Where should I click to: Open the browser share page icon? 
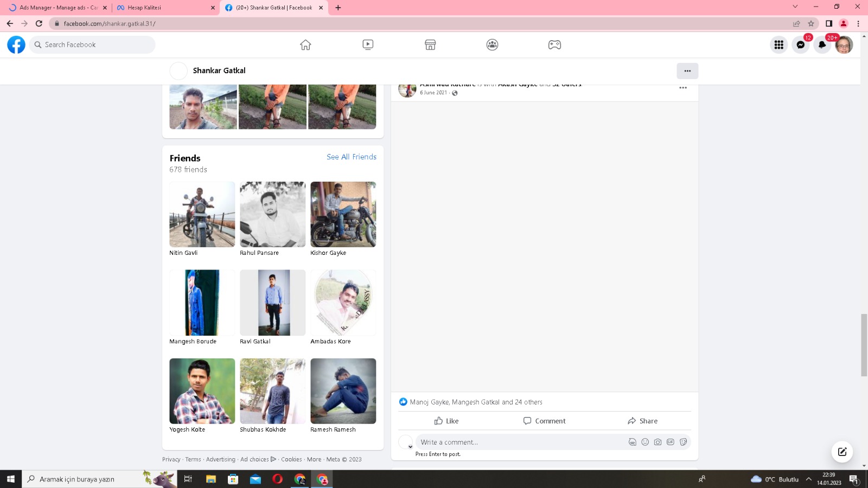click(796, 23)
